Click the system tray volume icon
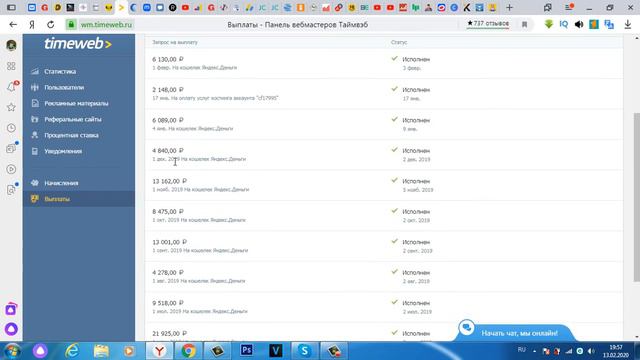640x360 pixels. coord(591,351)
